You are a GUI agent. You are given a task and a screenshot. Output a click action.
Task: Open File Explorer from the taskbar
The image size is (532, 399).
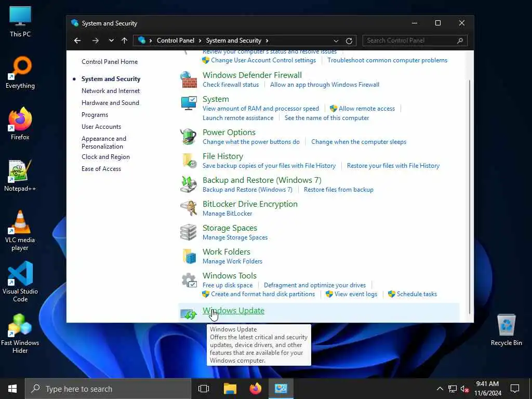230,389
